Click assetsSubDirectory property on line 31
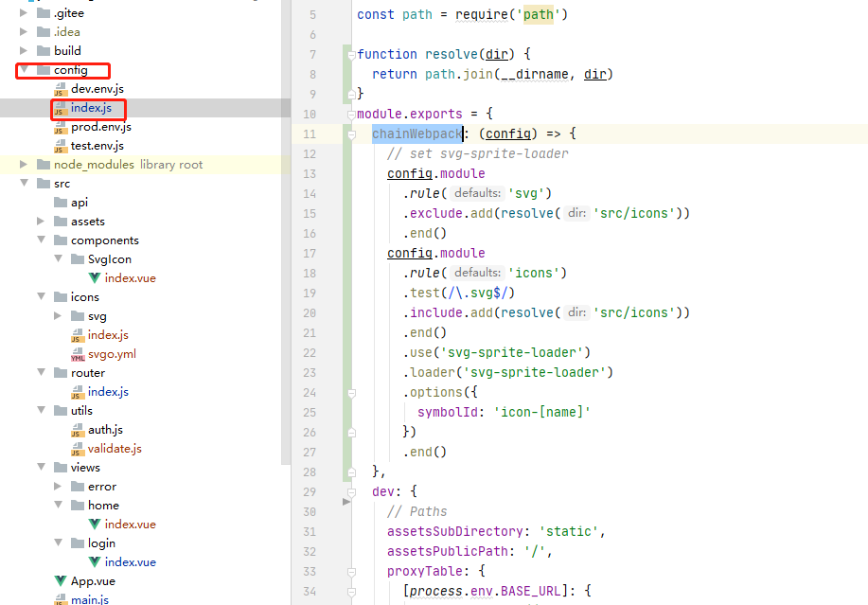The image size is (868, 605). [454, 531]
